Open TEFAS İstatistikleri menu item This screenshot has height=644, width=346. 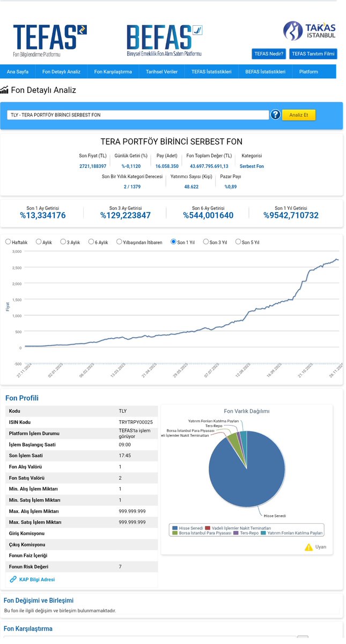[x=211, y=71]
